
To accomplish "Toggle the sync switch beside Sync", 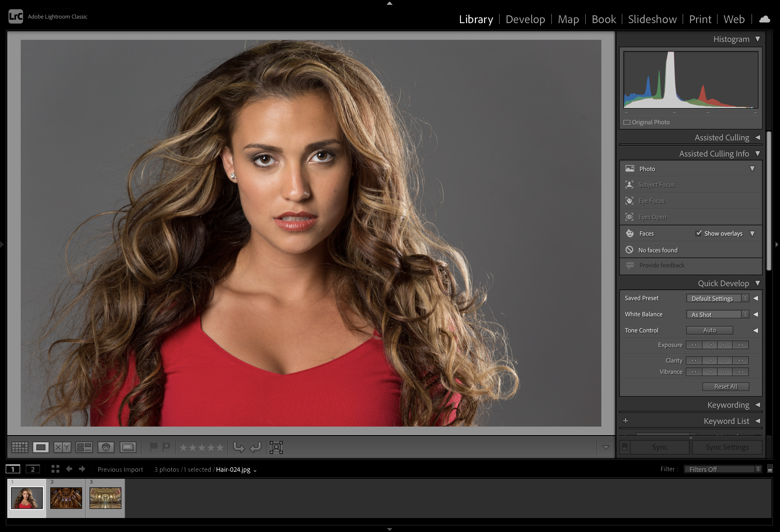I will point(624,447).
